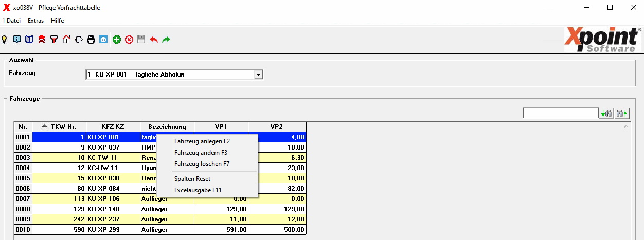This screenshot has height=240, width=644.
Task: Click row number 0002
Action: coord(23,146)
